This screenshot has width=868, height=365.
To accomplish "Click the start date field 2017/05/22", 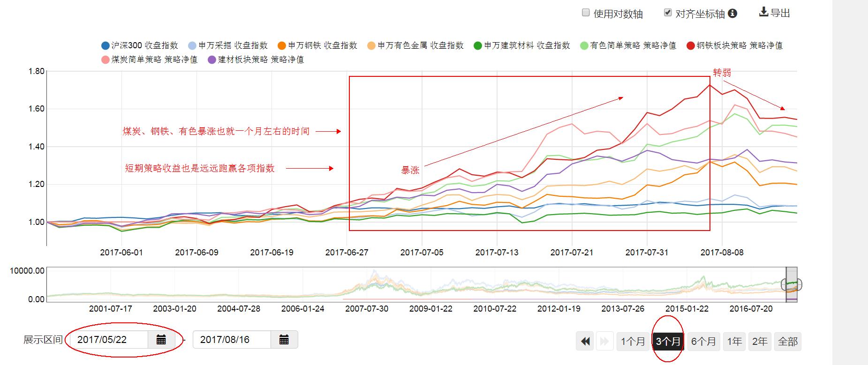I will pos(109,340).
